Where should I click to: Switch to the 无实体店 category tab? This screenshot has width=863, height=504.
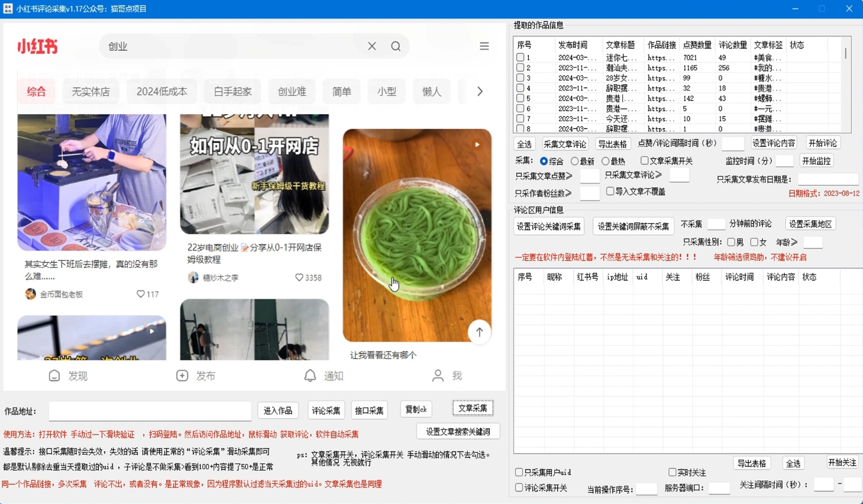click(90, 92)
